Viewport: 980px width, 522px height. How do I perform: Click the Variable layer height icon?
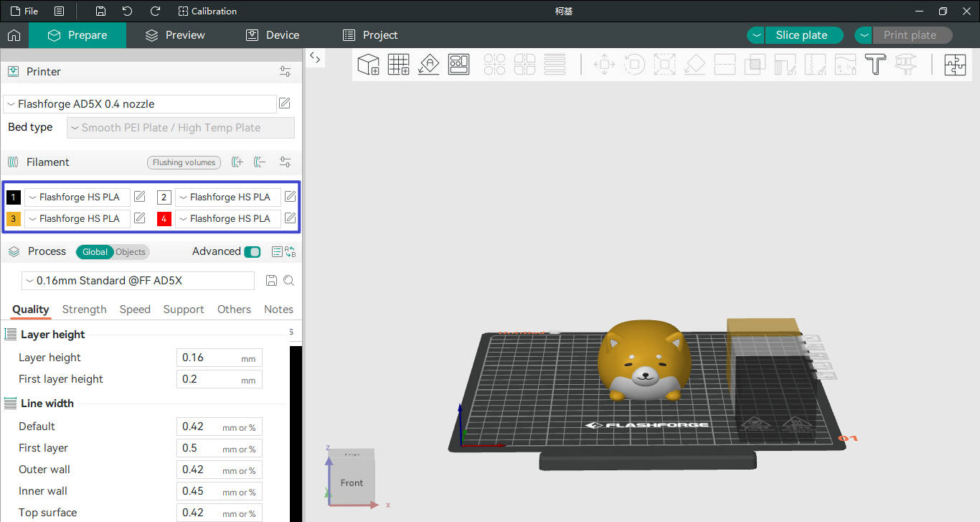point(555,65)
